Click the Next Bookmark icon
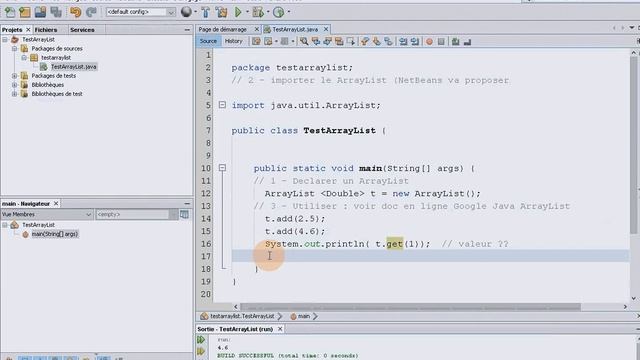This screenshot has height=360, width=640. tap(376, 41)
